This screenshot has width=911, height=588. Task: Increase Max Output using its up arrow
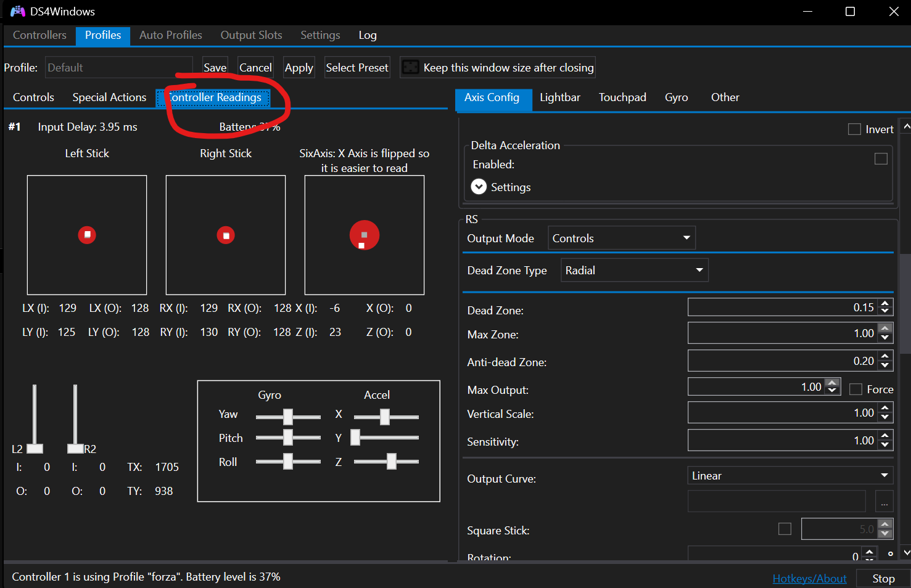tap(832, 382)
